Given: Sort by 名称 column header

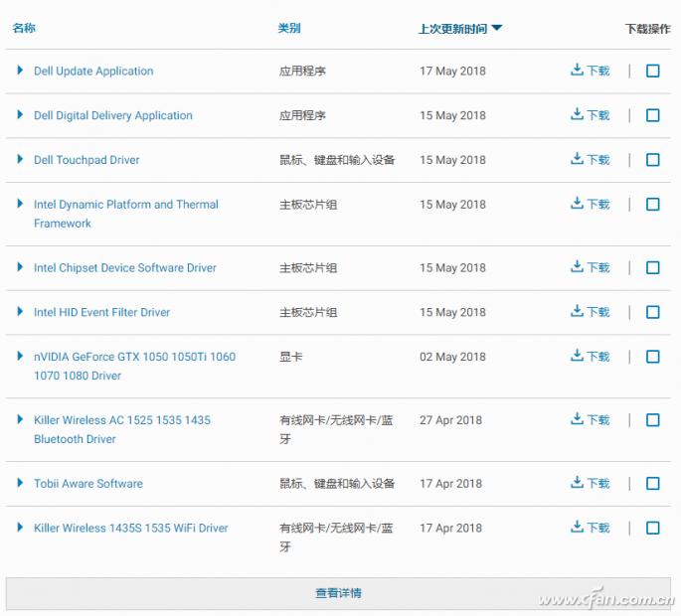Looking at the screenshot, I should (x=24, y=28).
